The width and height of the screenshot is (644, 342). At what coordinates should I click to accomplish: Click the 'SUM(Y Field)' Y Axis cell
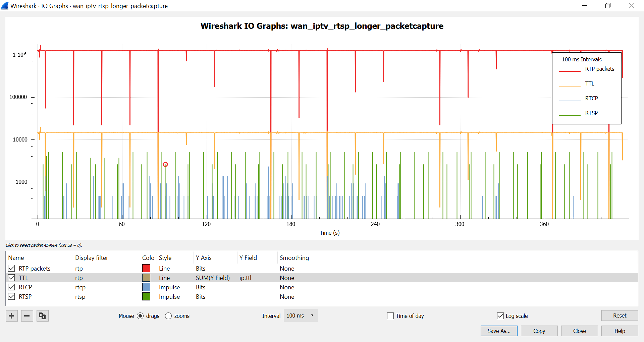[213, 278]
